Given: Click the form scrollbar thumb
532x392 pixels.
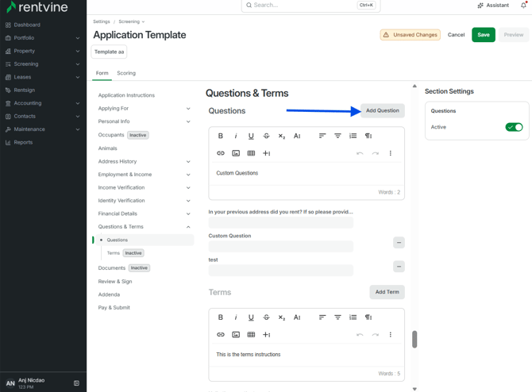Looking at the screenshot, I should [x=414, y=340].
